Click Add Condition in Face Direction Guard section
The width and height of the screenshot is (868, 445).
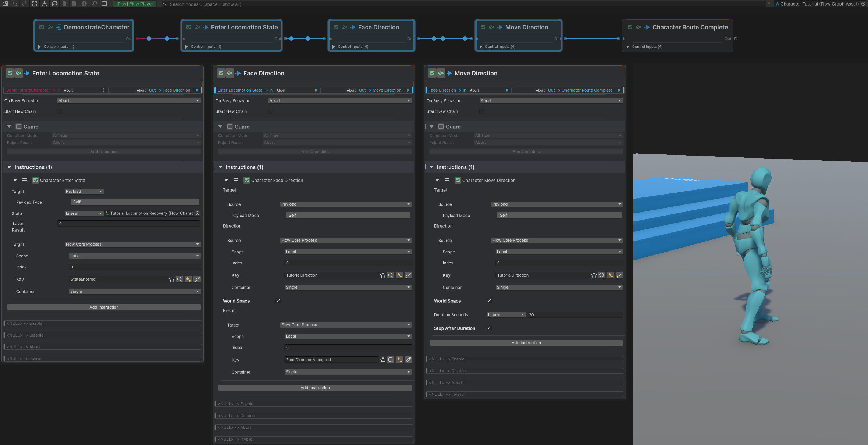coord(315,152)
